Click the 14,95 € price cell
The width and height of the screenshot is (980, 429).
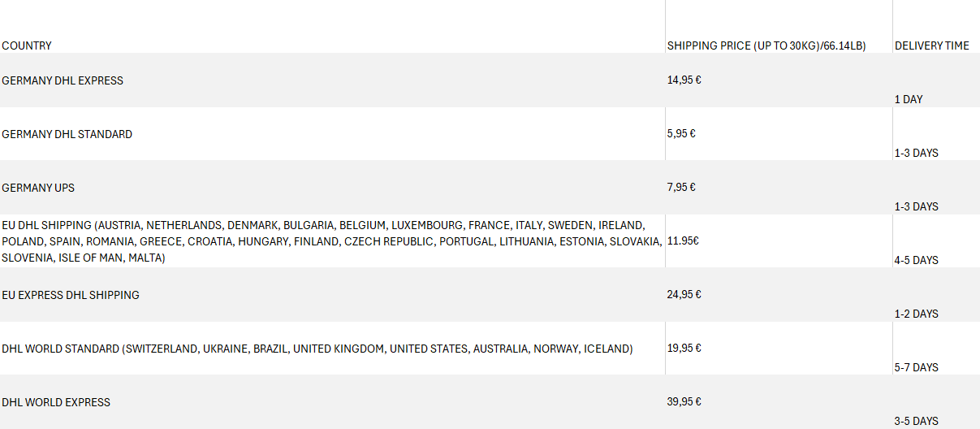(684, 80)
